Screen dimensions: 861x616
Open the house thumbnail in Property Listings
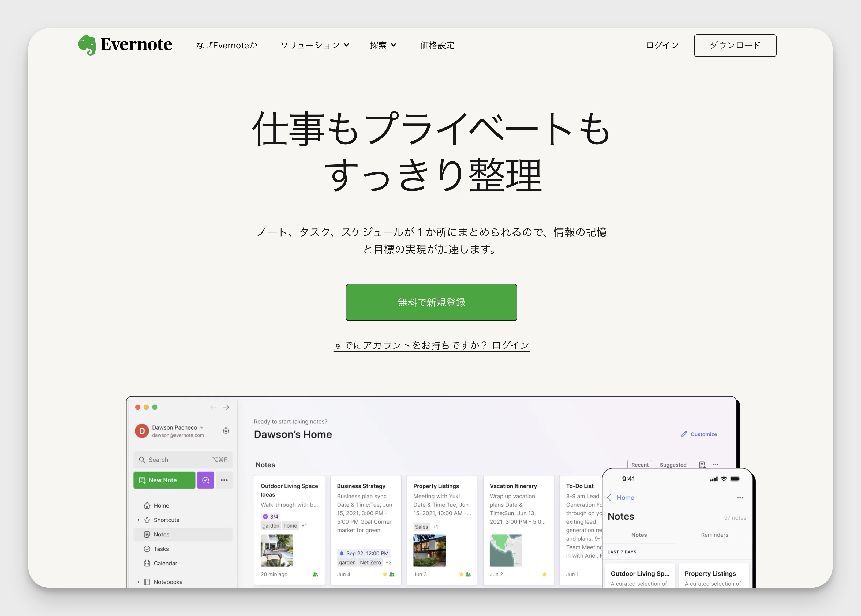click(429, 550)
